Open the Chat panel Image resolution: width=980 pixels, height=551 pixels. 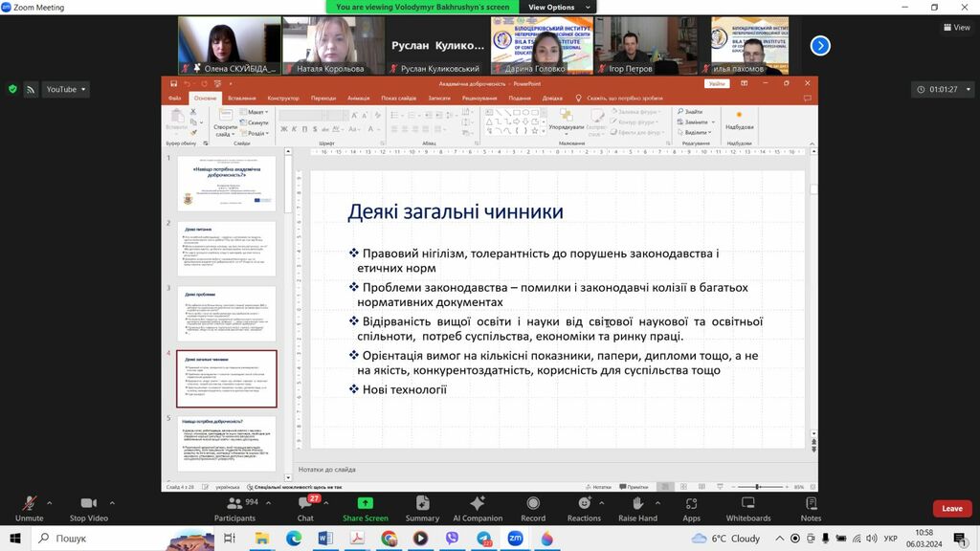point(305,507)
